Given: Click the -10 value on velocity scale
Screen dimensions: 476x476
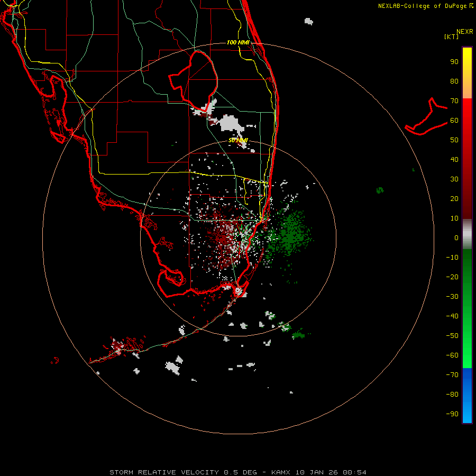Looking at the screenshot, I should coord(452,258).
